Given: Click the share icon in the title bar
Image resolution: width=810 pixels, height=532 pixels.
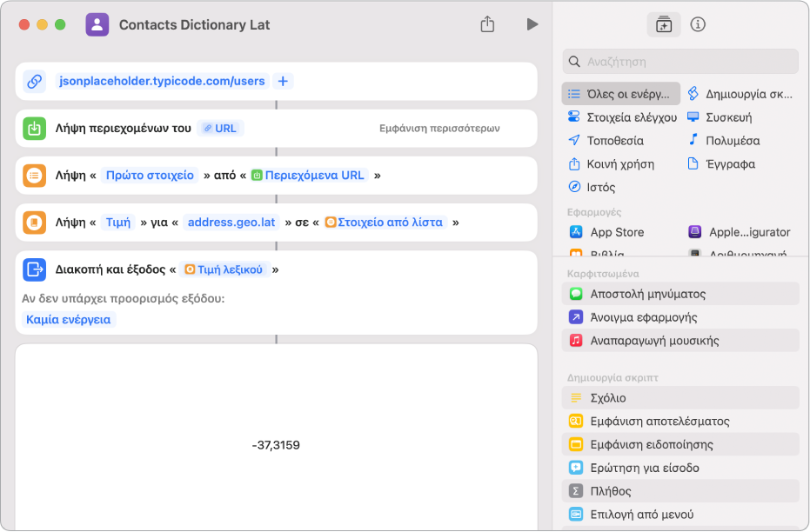Looking at the screenshot, I should coord(487,24).
